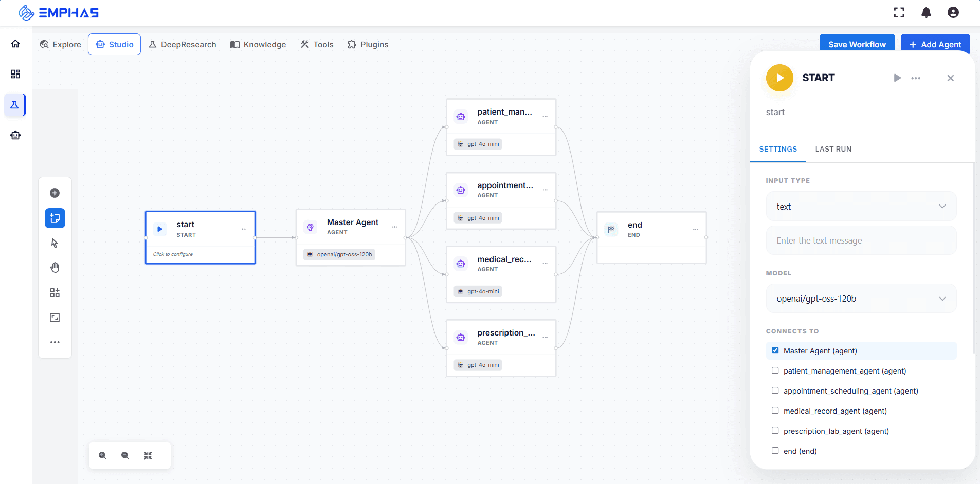Click Master Agent node icon
This screenshot has height=484, width=980.
311,227
